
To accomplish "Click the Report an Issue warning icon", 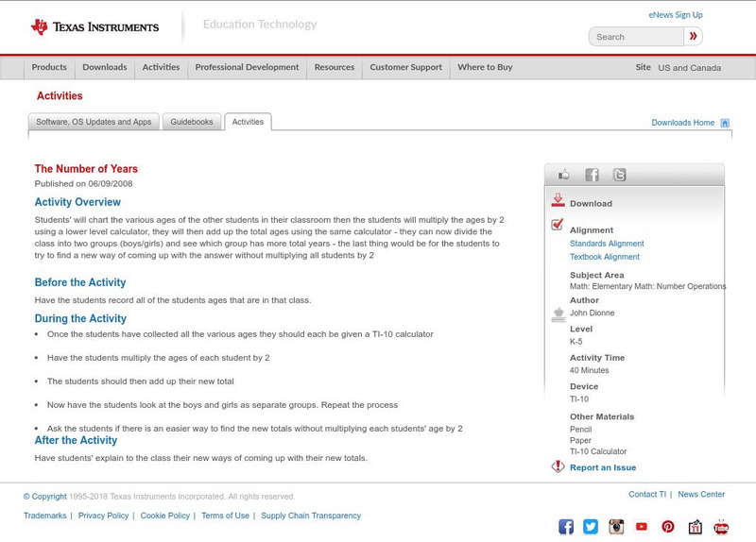I will [x=558, y=466].
